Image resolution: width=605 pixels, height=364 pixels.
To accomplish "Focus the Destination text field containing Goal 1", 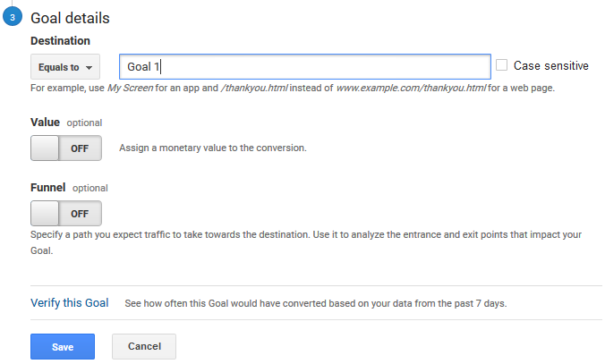I will click(305, 67).
